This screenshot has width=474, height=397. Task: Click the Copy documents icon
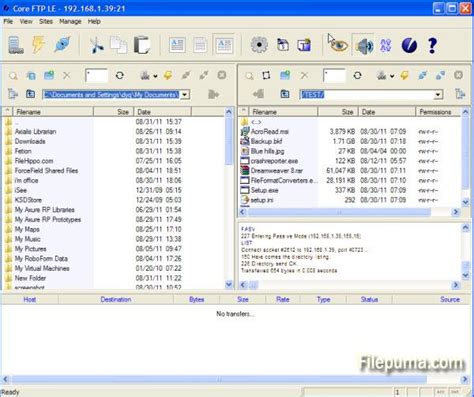pos(119,45)
